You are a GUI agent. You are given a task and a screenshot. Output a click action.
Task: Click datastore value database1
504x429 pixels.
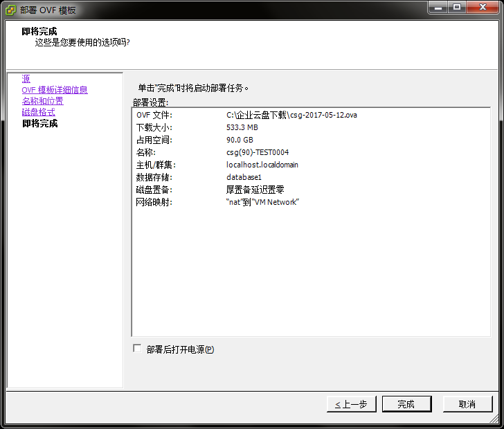click(244, 177)
